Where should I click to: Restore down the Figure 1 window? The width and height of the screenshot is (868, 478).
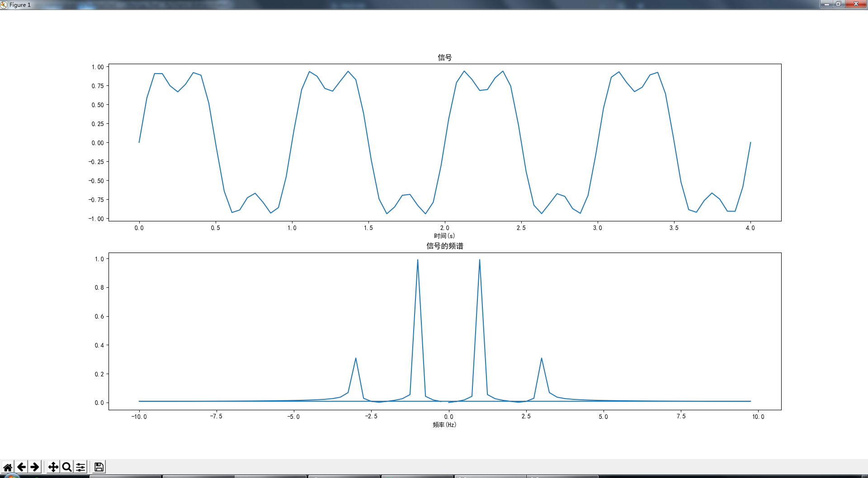838,4
